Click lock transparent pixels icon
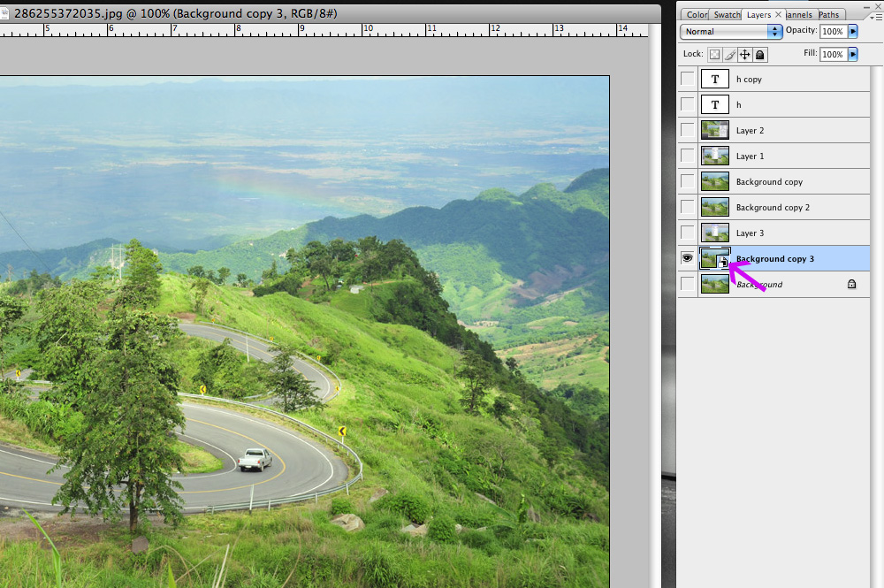 point(715,55)
